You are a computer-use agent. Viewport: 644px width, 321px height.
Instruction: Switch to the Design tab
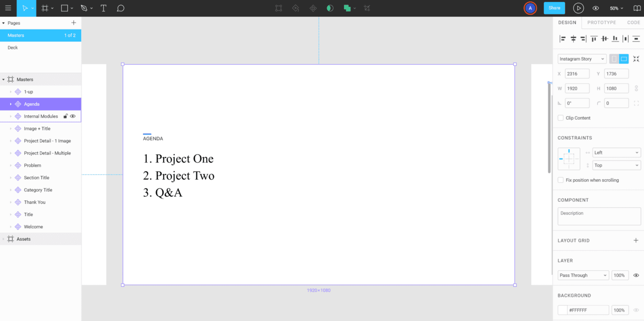(x=567, y=23)
